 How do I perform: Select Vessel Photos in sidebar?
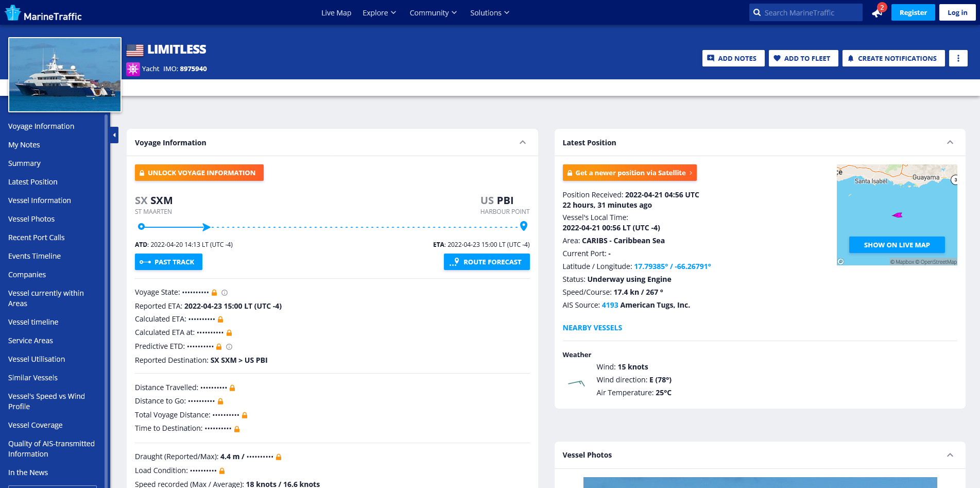[31, 219]
